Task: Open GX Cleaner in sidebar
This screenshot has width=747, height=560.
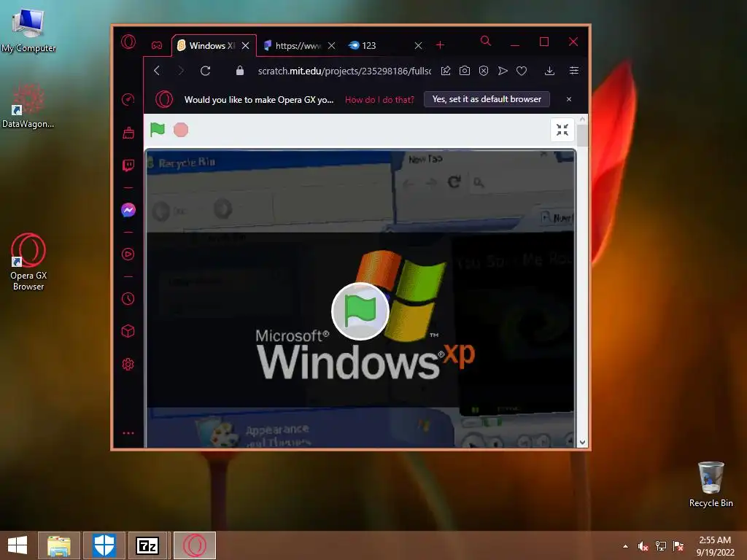Action: tap(128, 133)
